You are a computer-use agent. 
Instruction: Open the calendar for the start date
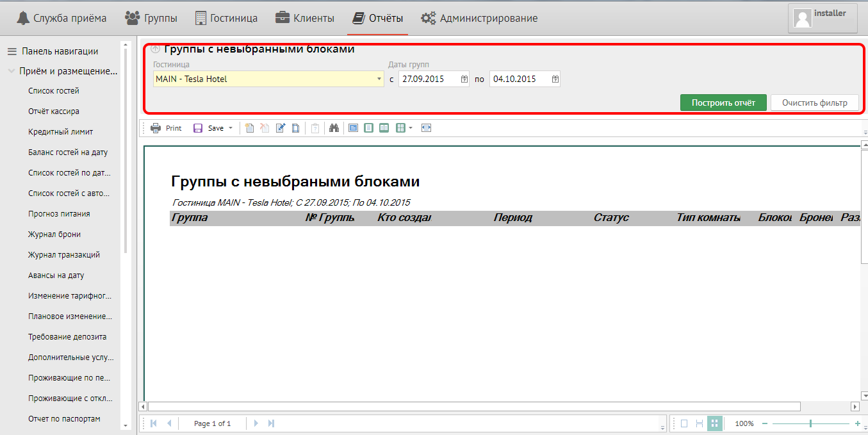464,79
